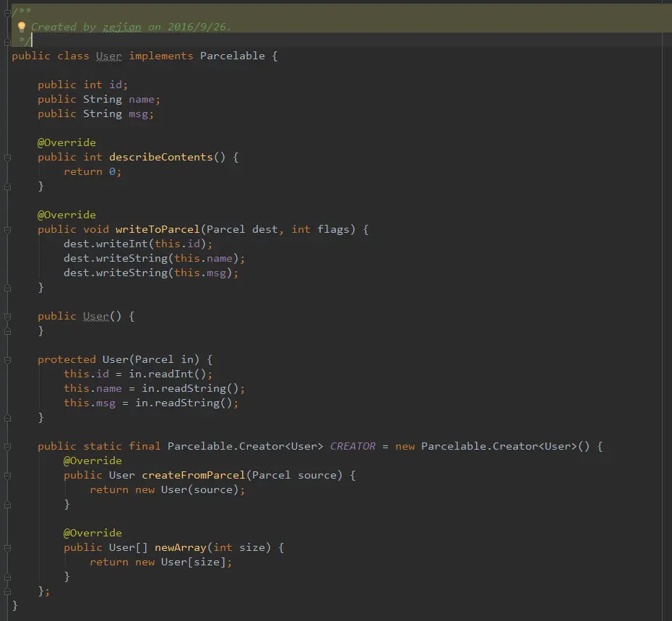Click the createFromParcel method name
The width and height of the screenshot is (672, 621).
point(194,476)
